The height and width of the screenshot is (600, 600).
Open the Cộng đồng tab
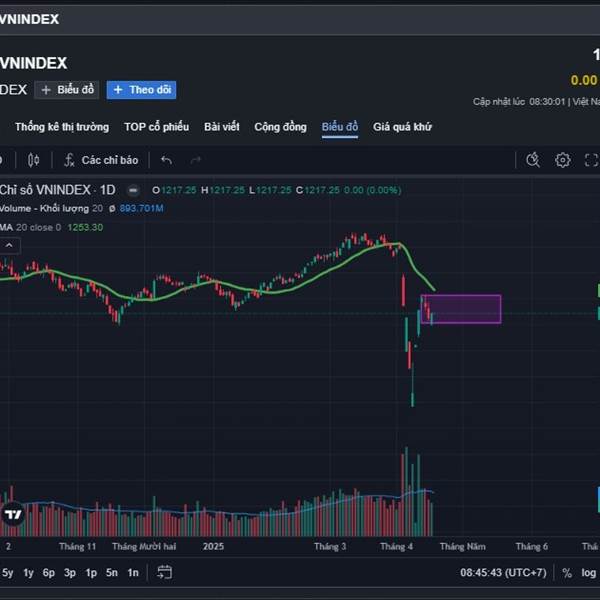click(280, 127)
